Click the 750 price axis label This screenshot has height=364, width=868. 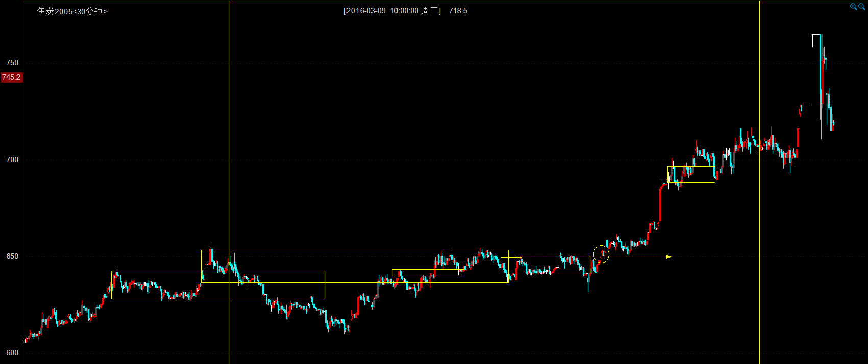[x=12, y=63]
